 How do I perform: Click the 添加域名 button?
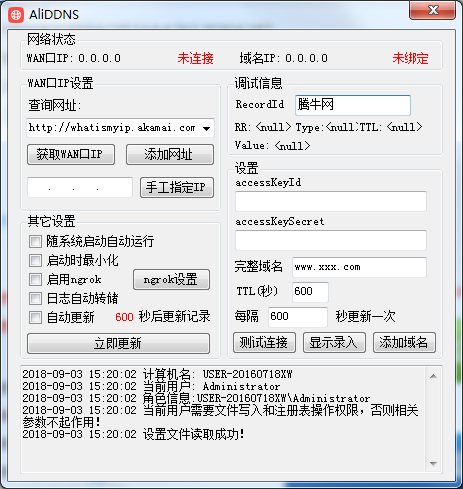click(404, 342)
